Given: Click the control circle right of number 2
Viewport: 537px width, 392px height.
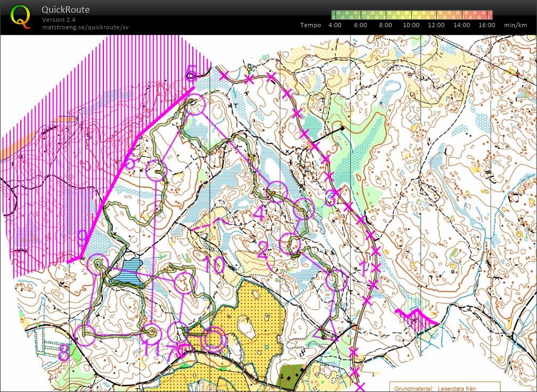Looking at the screenshot, I should [x=290, y=243].
